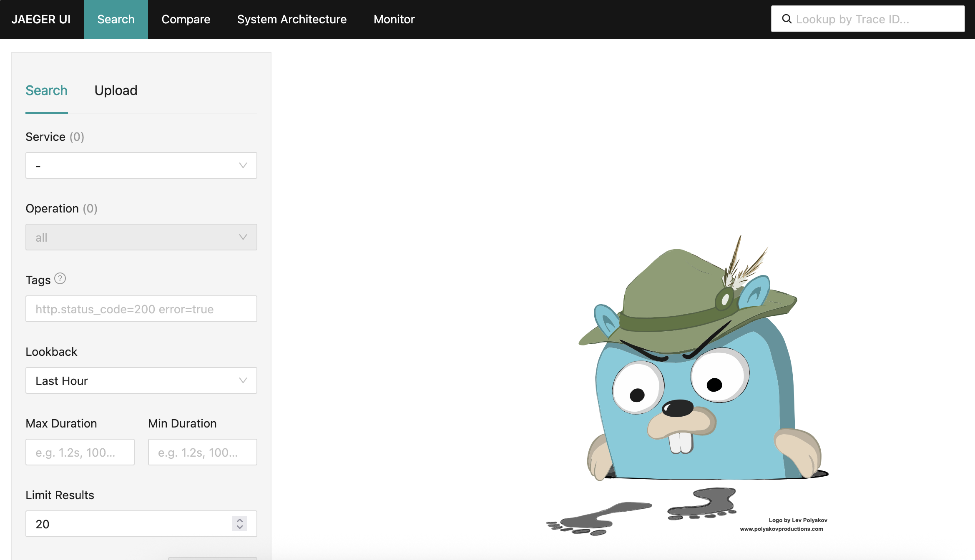975x560 pixels.
Task: Open the Service selection dropdown
Action: (133, 166)
